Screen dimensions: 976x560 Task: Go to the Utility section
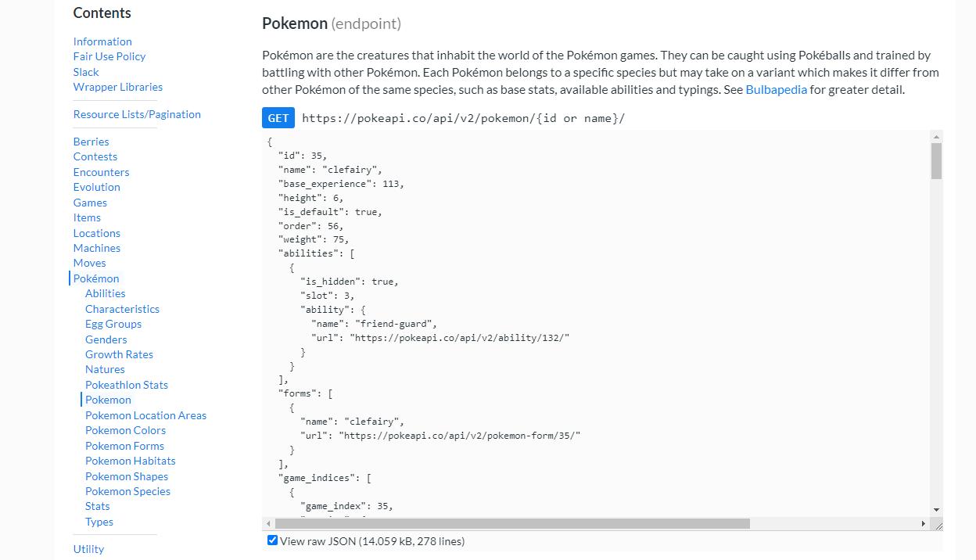(88, 548)
